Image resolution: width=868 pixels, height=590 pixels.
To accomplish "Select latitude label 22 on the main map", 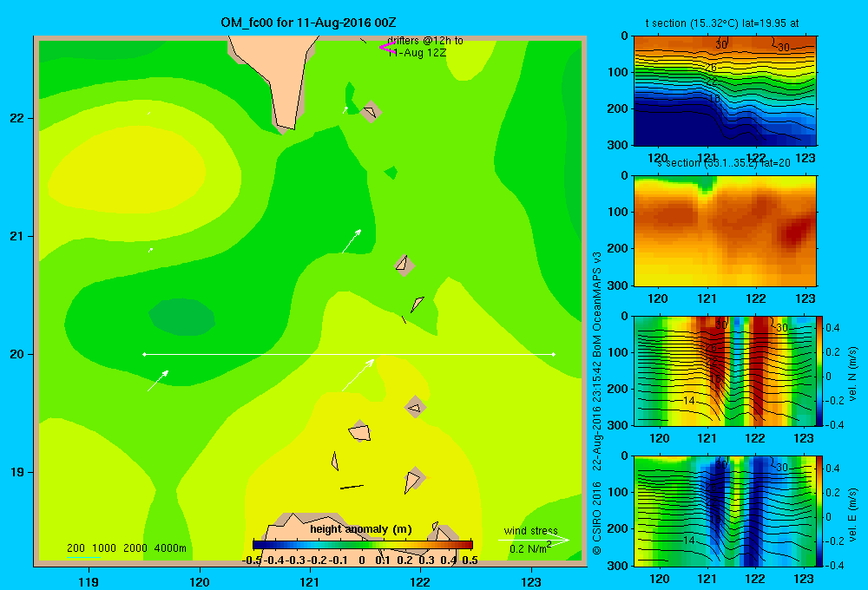I will 17,118.
